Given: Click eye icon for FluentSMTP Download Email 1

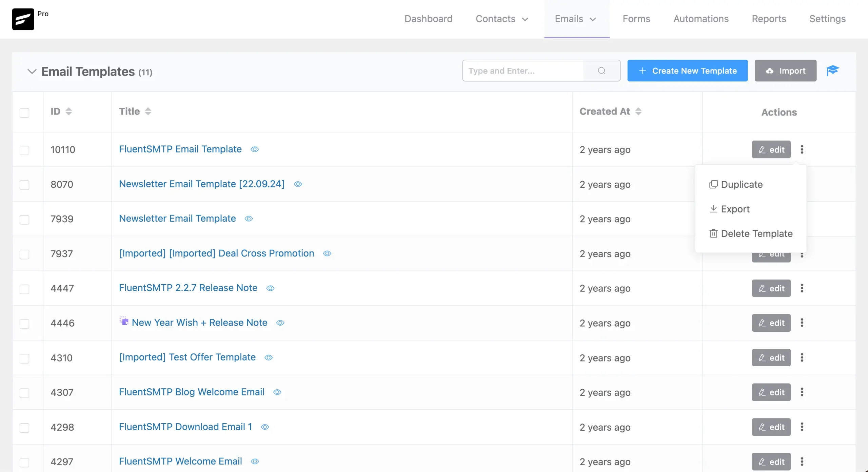Looking at the screenshot, I should tap(265, 427).
